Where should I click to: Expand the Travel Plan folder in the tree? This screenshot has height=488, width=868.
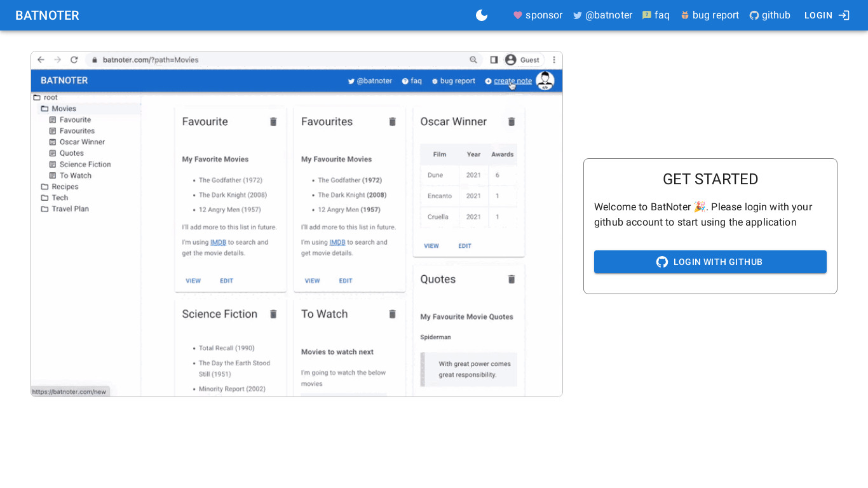click(70, 209)
